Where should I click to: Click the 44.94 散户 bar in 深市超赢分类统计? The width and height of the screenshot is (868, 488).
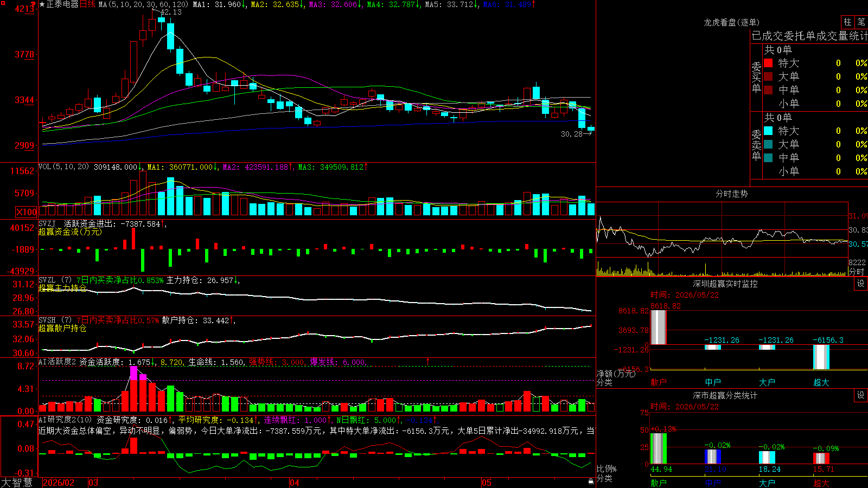pos(659,448)
